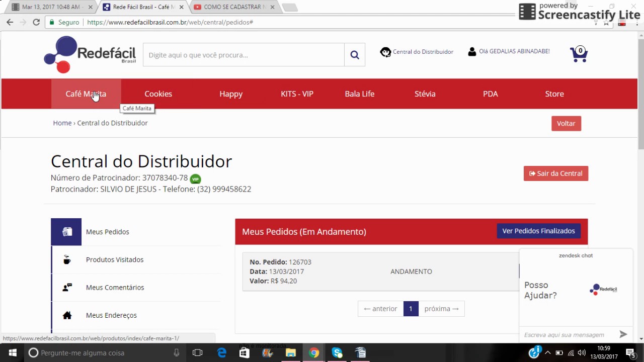
Task: Reload the page
Action: [x=36, y=22]
